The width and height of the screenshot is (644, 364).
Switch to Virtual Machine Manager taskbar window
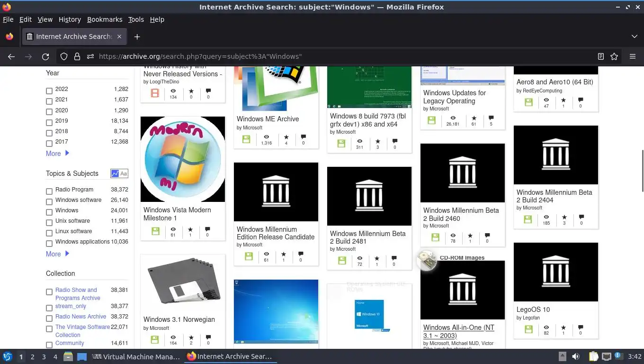(x=136, y=356)
